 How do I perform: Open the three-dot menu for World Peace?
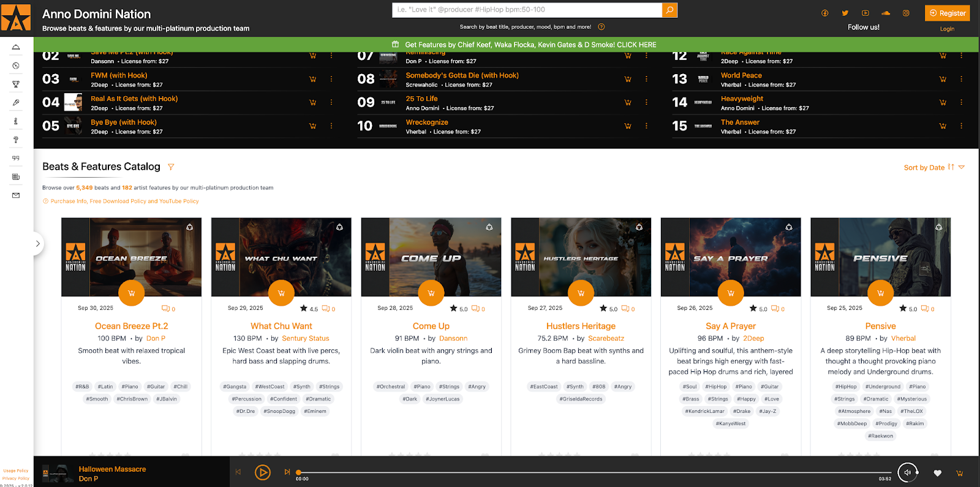point(961,79)
